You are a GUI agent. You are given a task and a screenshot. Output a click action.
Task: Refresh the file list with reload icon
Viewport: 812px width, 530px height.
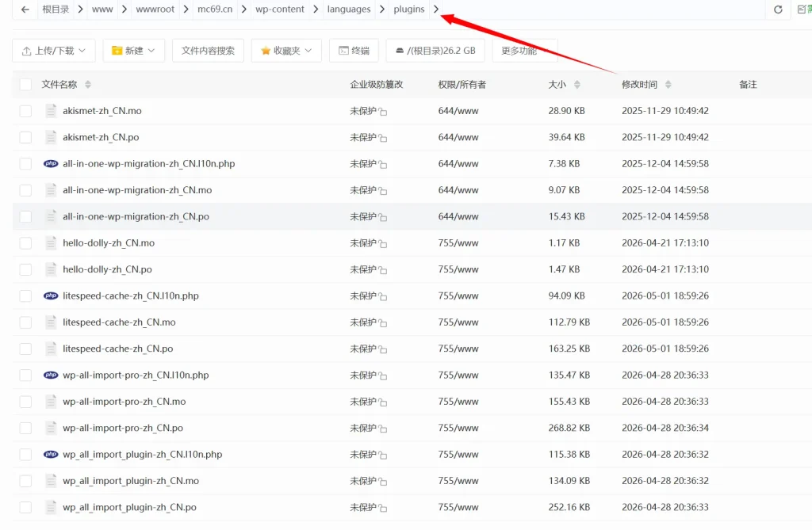[778, 10]
